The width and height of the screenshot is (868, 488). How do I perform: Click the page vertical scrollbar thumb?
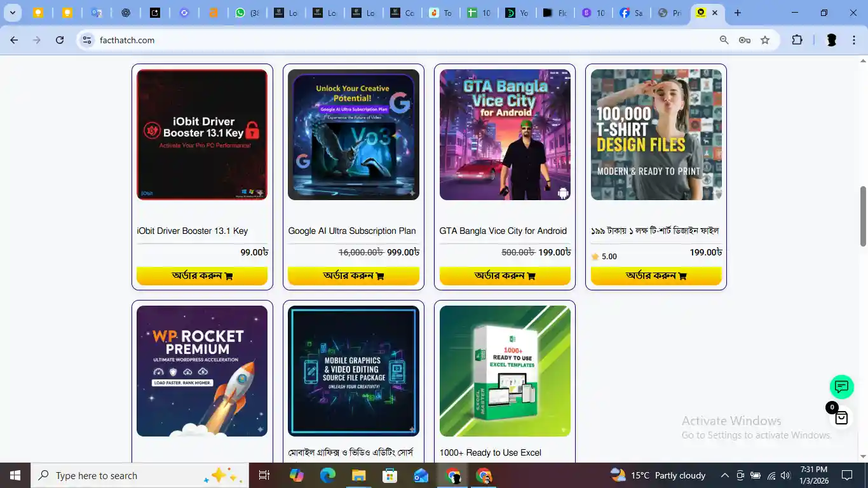point(863,216)
